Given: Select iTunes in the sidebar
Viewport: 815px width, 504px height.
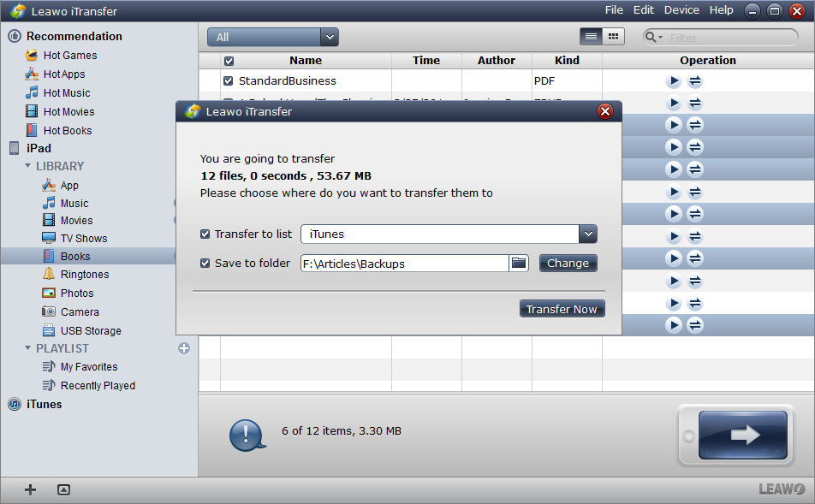Looking at the screenshot, I should click(x=35, y=404).
